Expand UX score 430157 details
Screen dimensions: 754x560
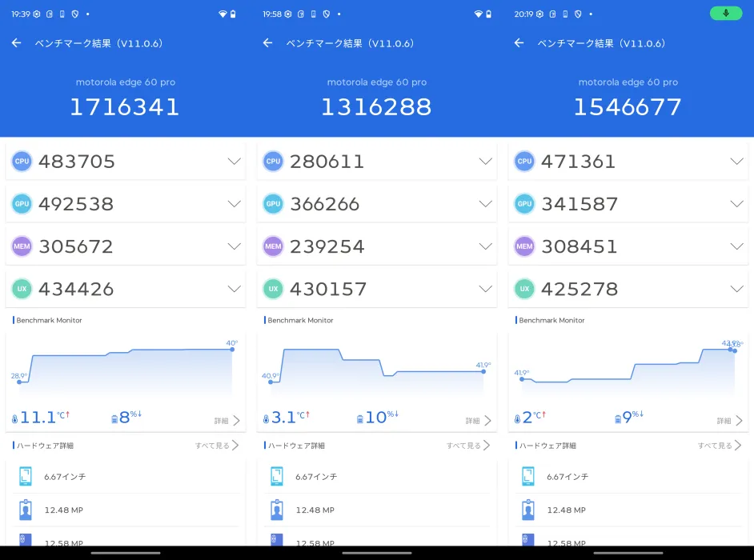coord(486,289)
